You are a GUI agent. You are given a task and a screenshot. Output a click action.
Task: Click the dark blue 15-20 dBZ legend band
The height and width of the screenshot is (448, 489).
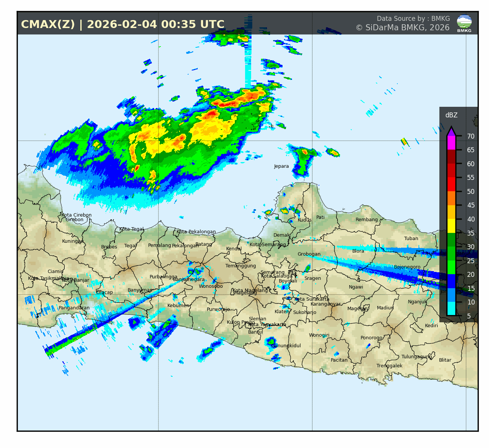[451, 281]
